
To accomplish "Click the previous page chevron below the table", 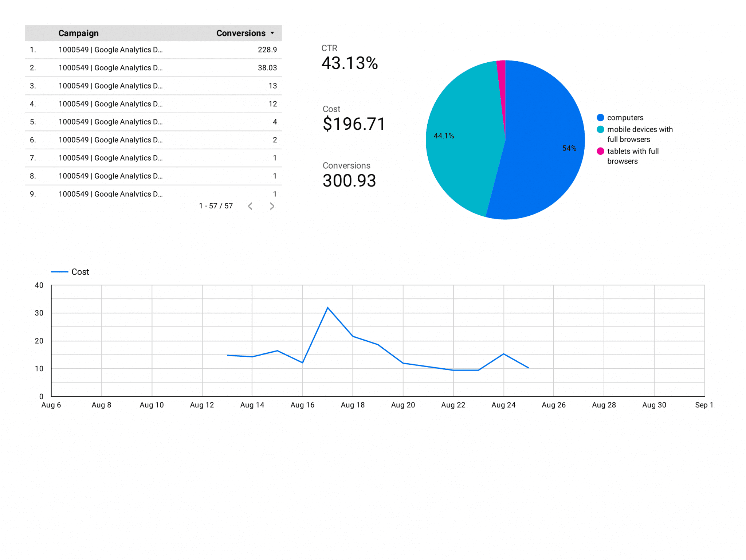I will pos(250,206).
